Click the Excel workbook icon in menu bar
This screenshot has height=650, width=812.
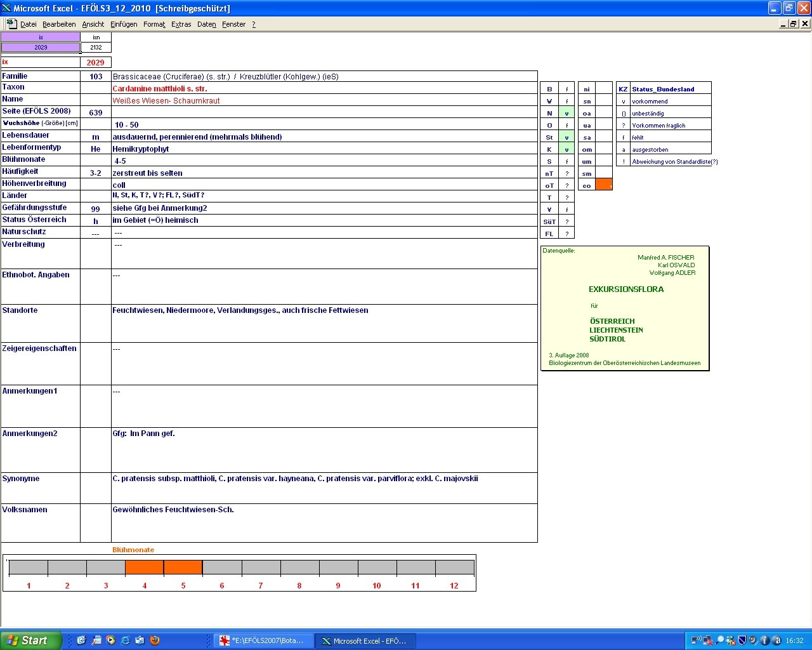pyautogui.click(x=11, y=23)
